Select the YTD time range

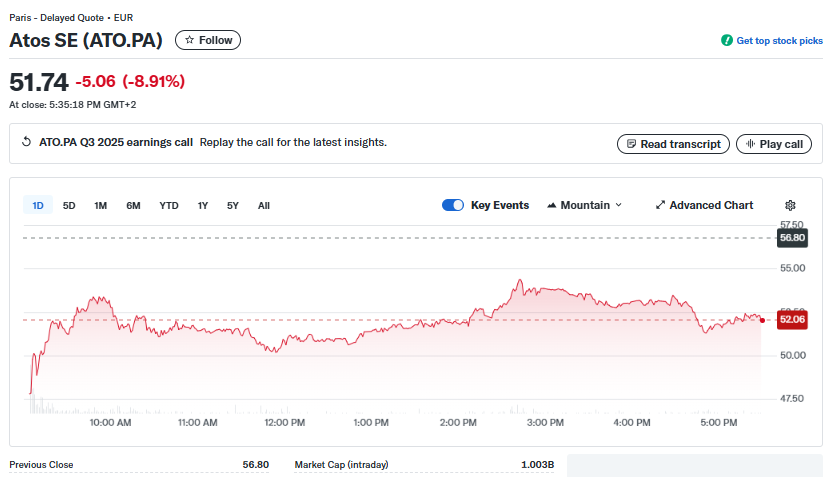pyautogui.click(x=169, y=205)
